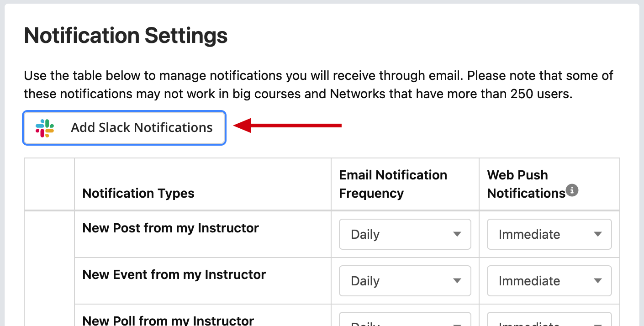Image resolution: width=644 pixels, height=326 pixels.
Task: Click the Web Push Notifications header text
Action: pos(526,184)
